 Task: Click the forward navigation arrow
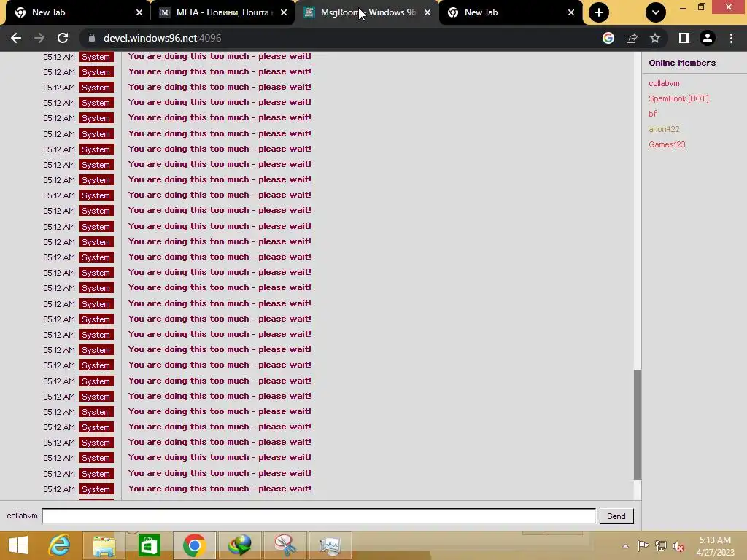point(39,38)
